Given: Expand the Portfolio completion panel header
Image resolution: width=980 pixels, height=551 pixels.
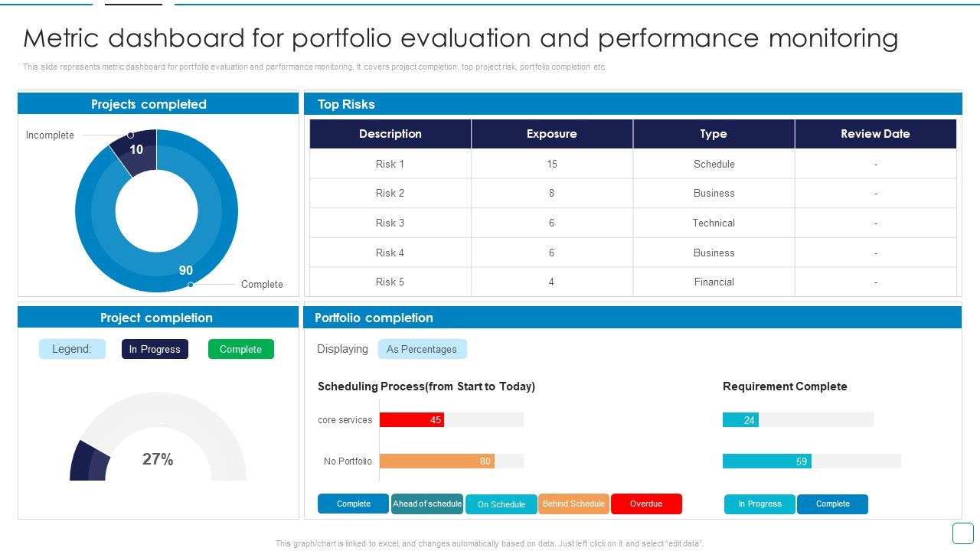Looking at the screenshot, I should pyautogui.click(x=632, y=318).
